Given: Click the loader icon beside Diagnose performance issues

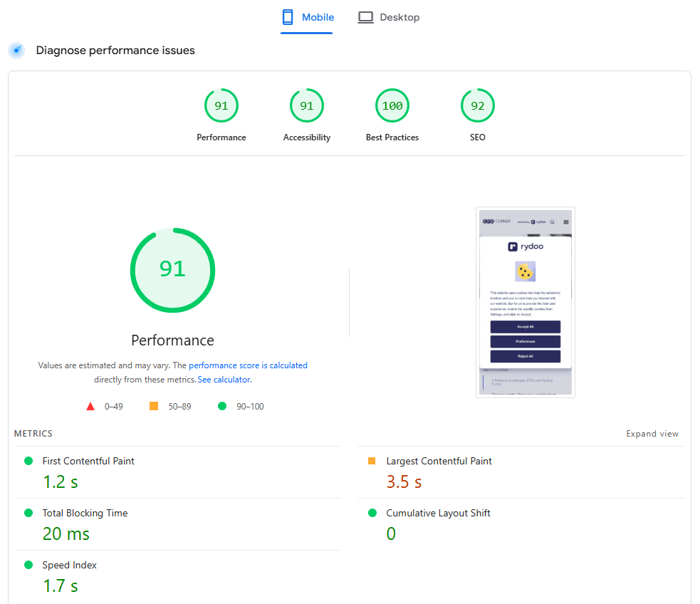Looking at the screenshot, I should (x=16, y=51).
